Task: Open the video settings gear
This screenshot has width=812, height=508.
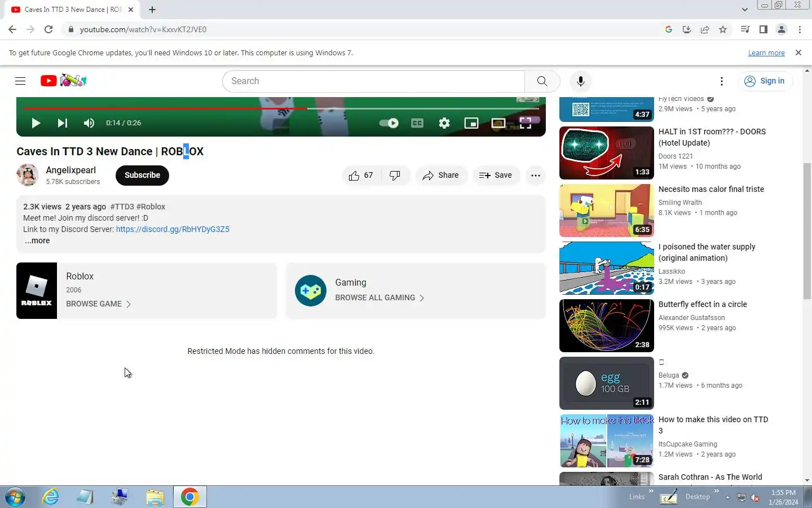Action: (444, 123)
